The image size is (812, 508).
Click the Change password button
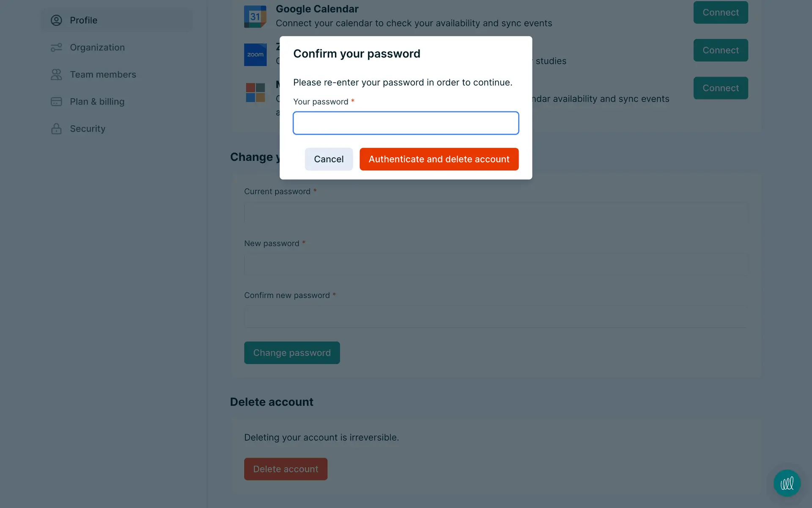click(292, 353)
